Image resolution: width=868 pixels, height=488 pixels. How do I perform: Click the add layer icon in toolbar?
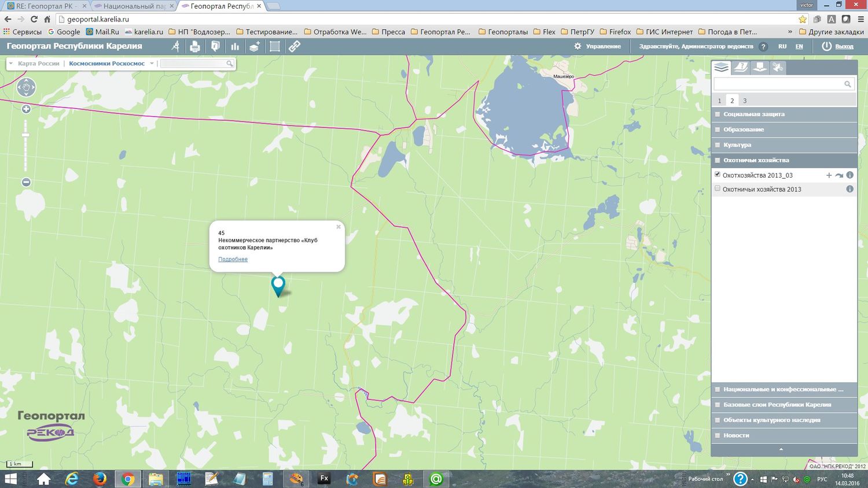point(254,46)
